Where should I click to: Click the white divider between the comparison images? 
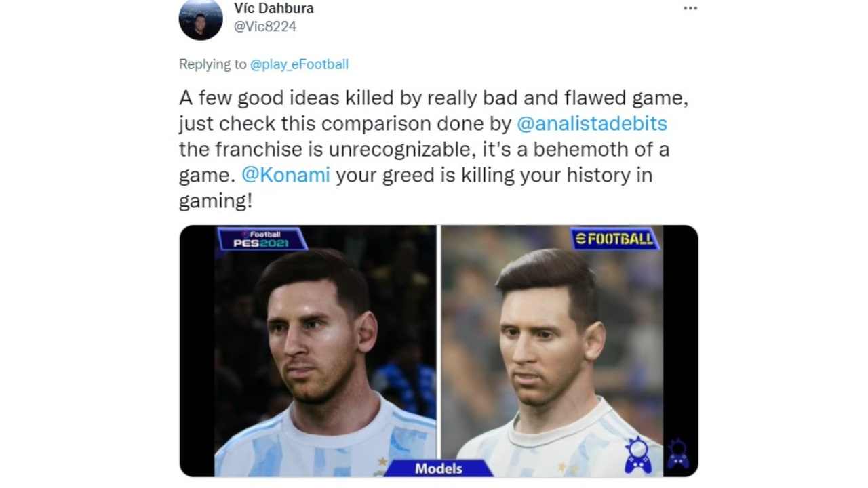click(439, 342)
